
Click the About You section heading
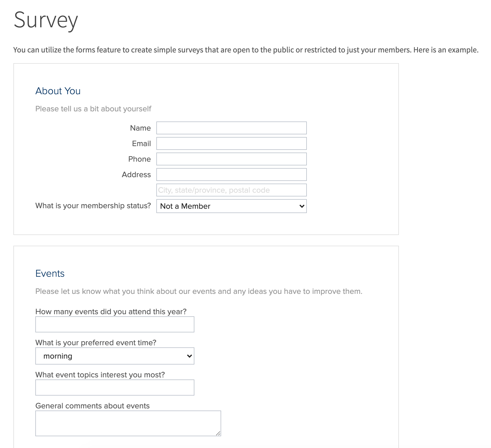(x=58, y=91)
